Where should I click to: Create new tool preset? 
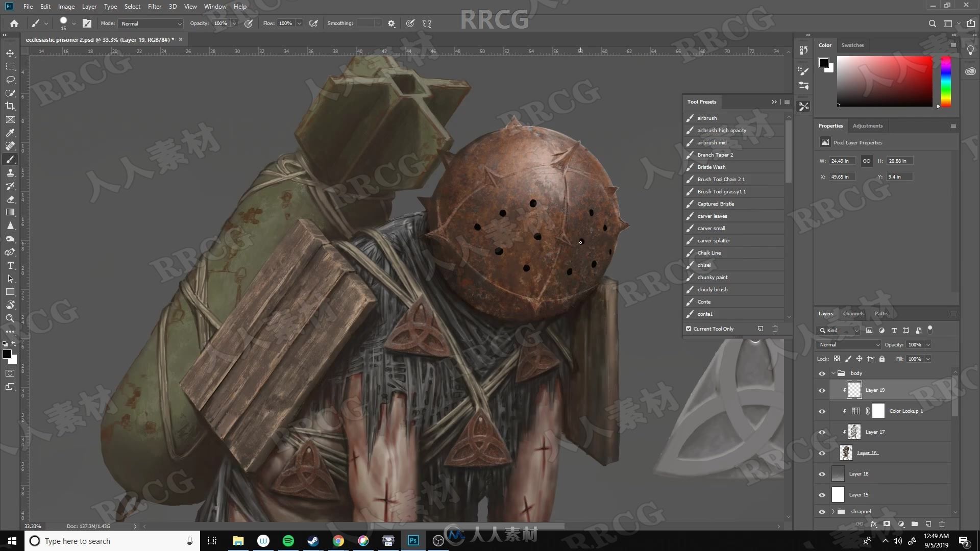tap(761, 329)
